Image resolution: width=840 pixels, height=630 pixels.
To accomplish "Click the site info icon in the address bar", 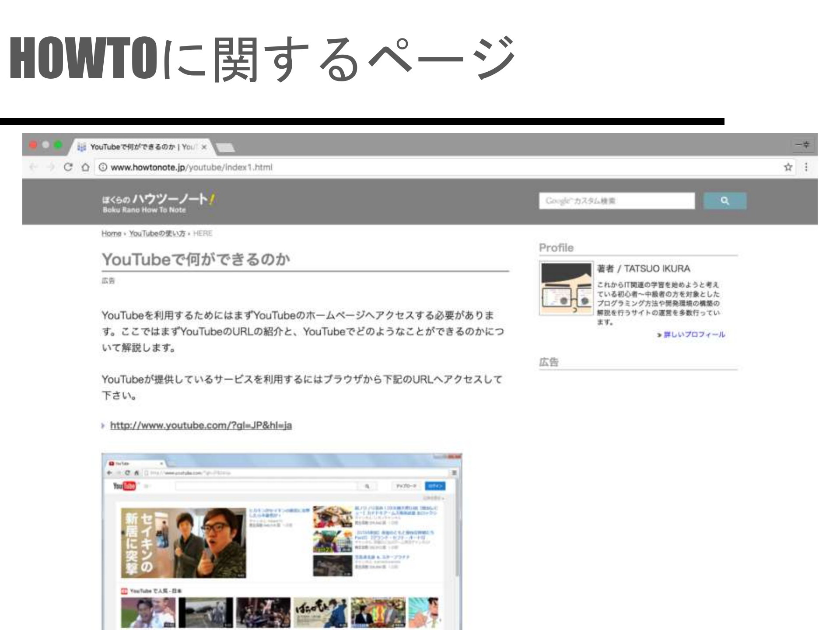I will (x=102, y=167).
